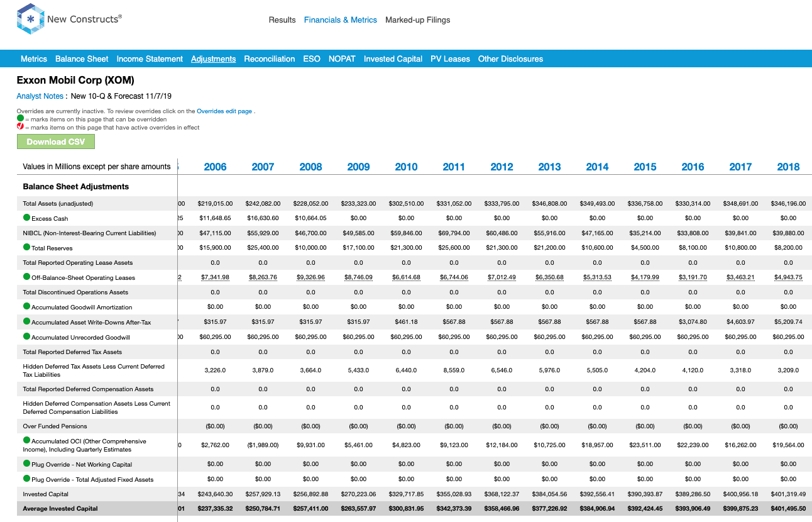Switch to the Metrics tab
This screenshot has width=812, height=522.
tap(34, 59)
